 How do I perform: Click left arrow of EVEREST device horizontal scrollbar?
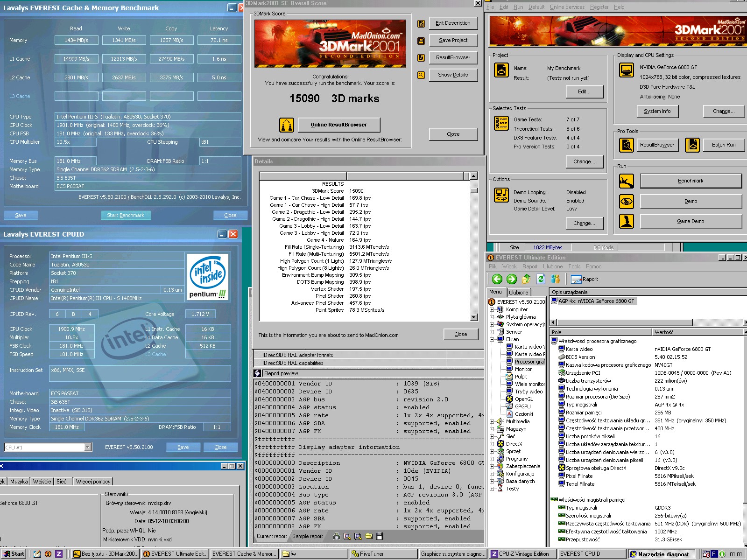point(553,322)
